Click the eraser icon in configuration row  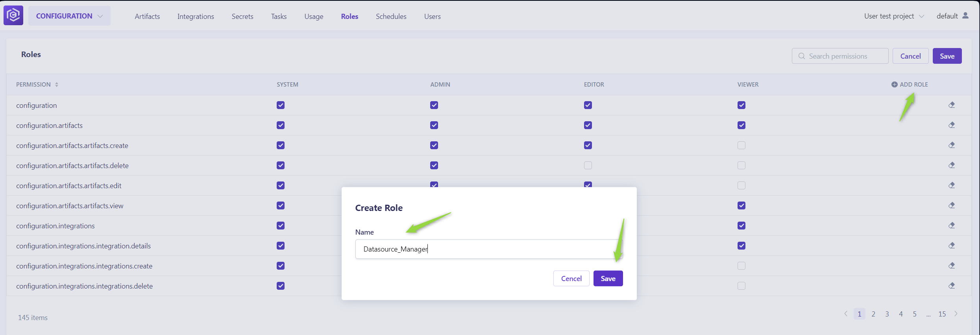[951, 105]
